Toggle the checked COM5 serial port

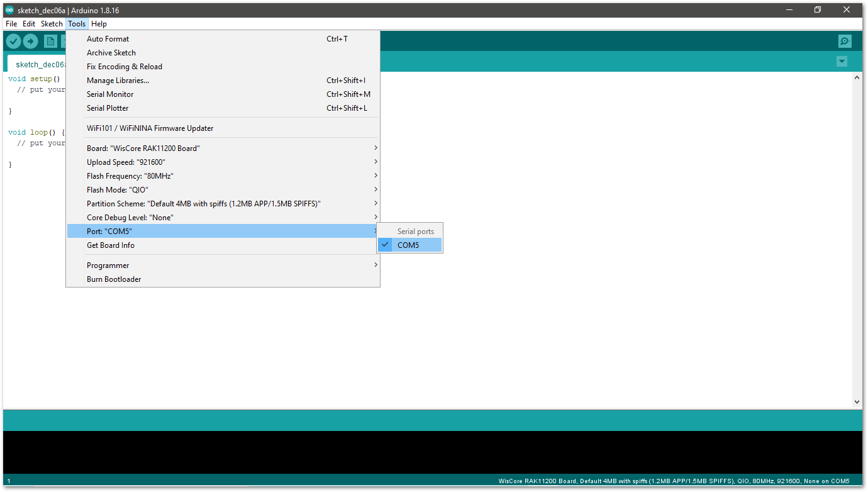(409, 245)
